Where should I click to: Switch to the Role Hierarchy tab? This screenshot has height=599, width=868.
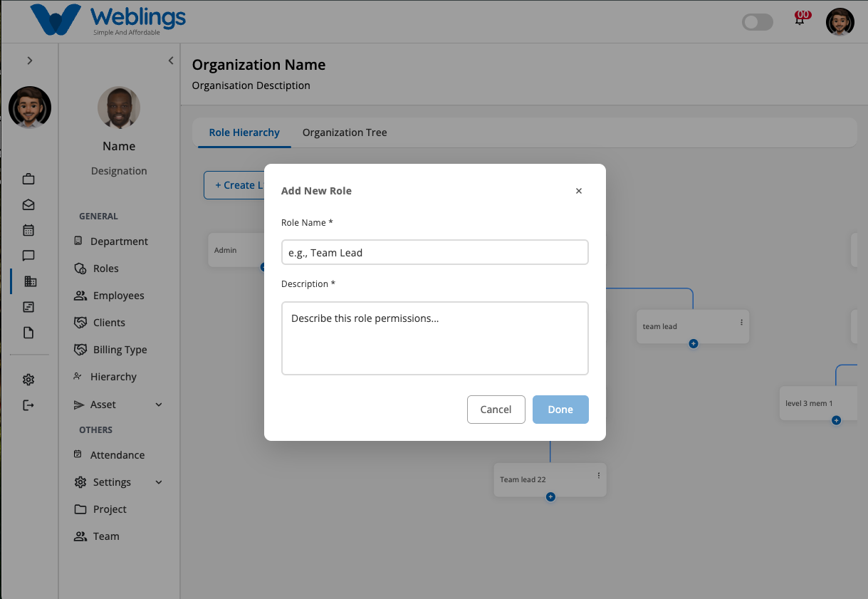(x=244, y=132)
